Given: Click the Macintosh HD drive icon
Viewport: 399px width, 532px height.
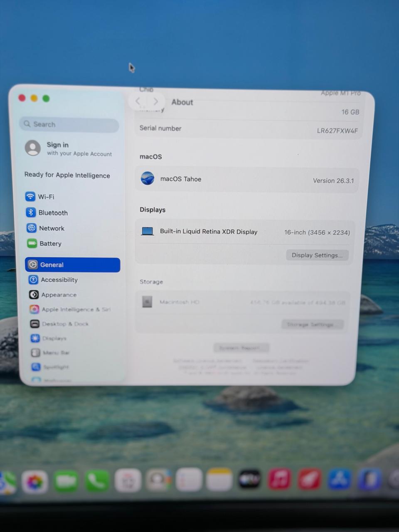Looking at the screenshot, I should tap(147, 301).
